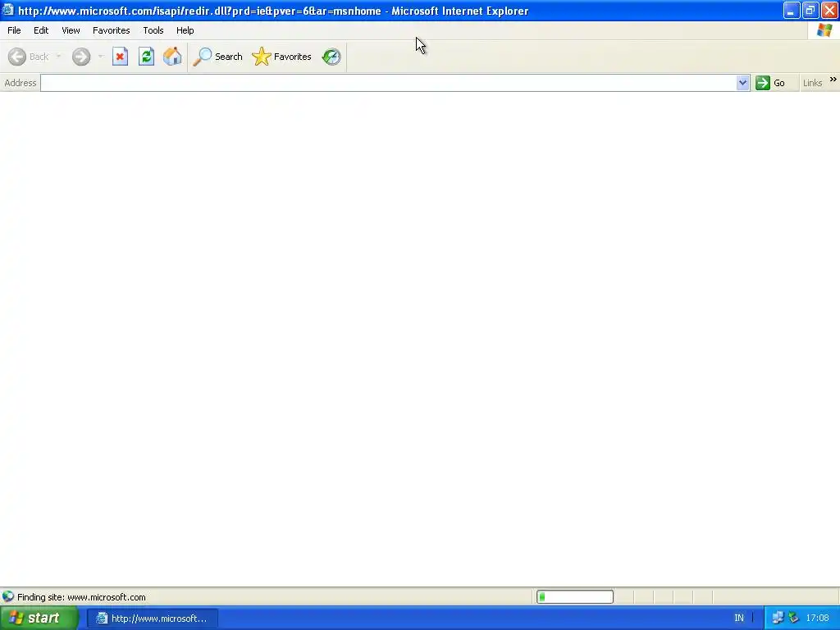Refresh the page with green arrows icon

click(146, 57)
